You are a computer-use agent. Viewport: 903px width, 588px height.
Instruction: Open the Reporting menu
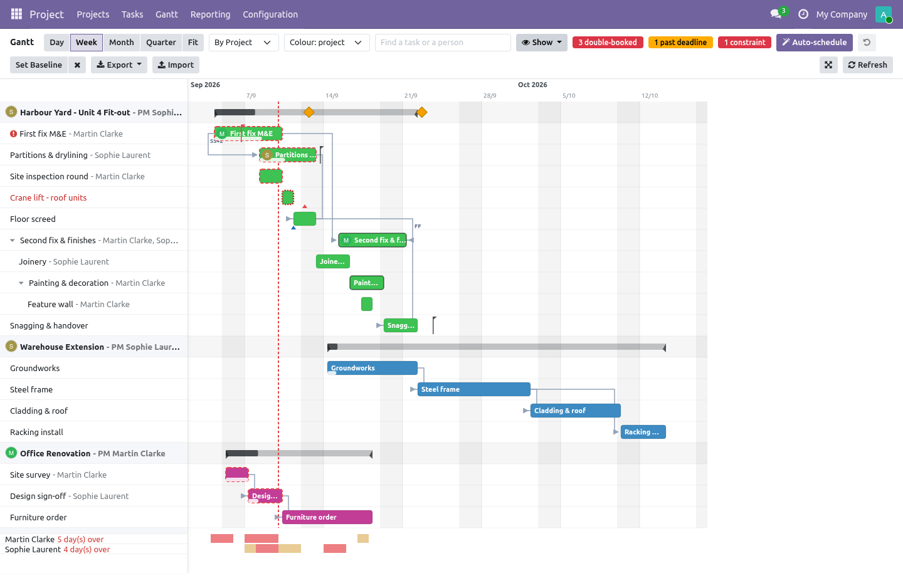(211, 14)
